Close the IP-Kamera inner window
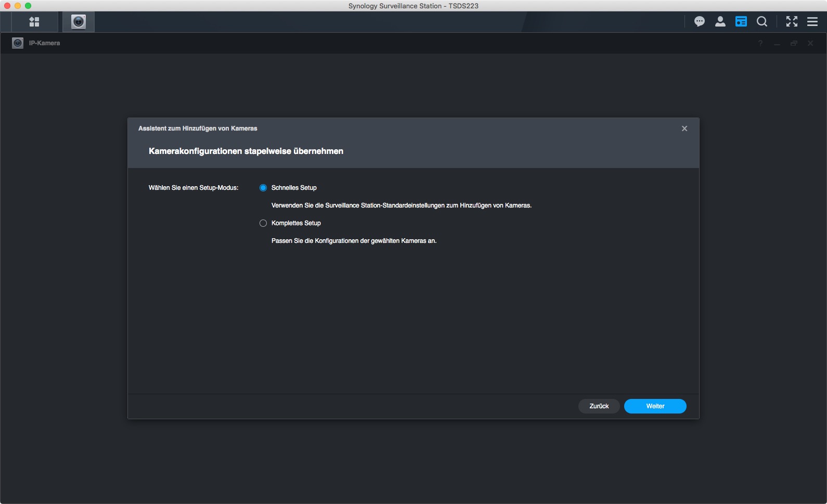 pos(810,43)
